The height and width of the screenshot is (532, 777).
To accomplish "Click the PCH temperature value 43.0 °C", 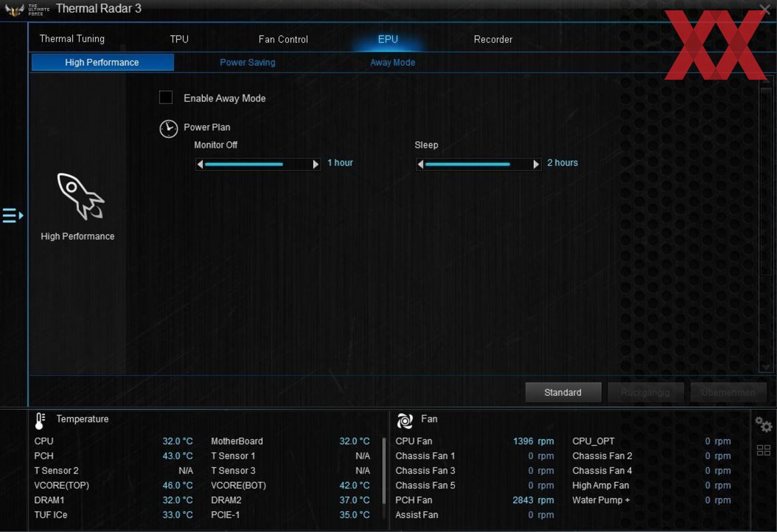I will (178, 456).
